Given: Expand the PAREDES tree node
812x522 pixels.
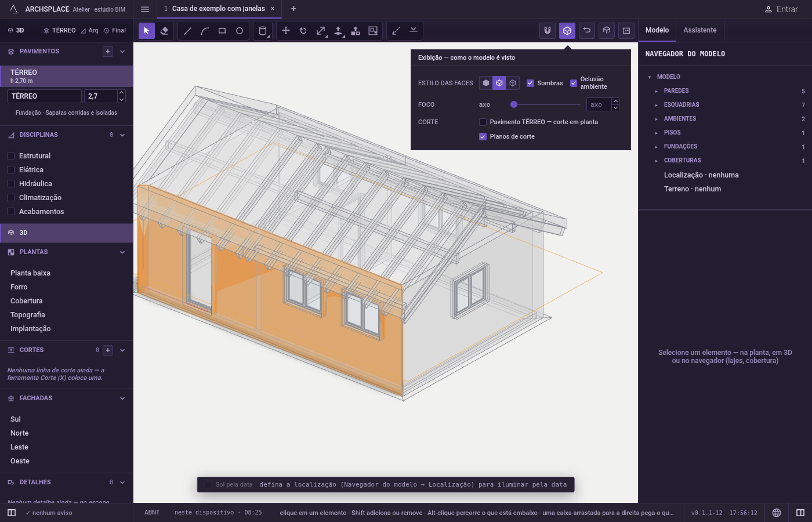Looking at the screenshot, I should (x=657, y=91).
